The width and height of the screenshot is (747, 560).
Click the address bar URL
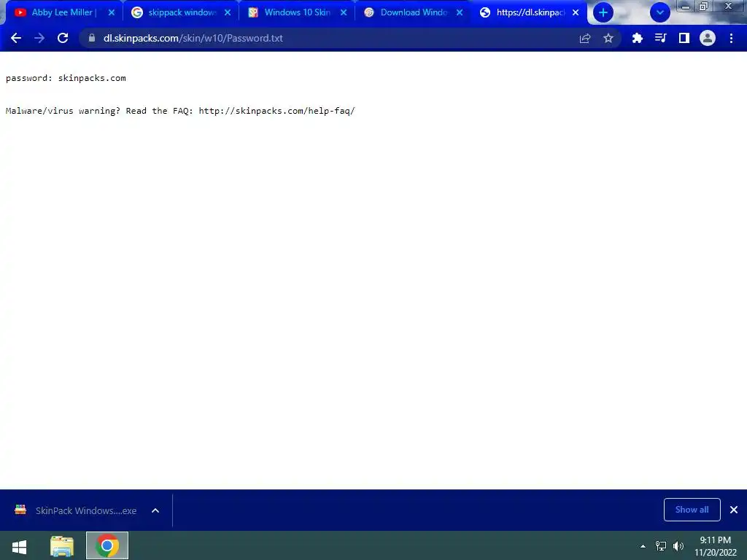pos(193,38)
